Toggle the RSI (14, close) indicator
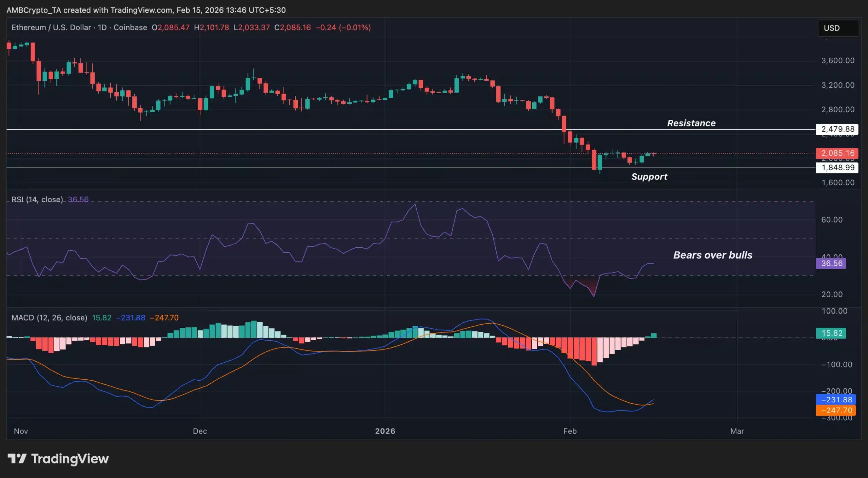 point(37,199)
